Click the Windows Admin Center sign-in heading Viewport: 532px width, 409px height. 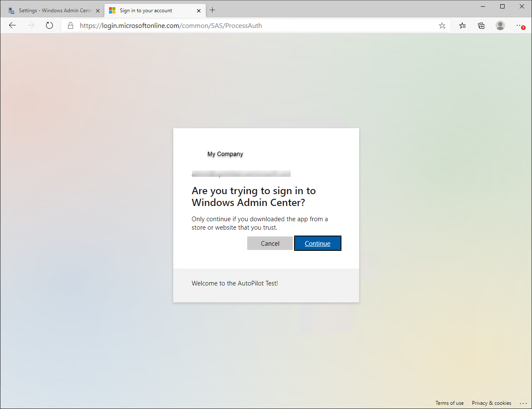click(254, 197)
